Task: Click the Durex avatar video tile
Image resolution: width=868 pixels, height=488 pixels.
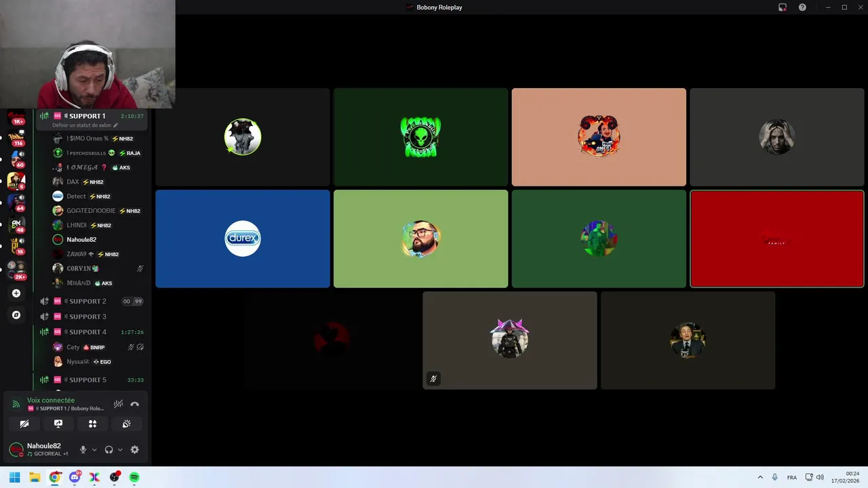Action: 243,239
